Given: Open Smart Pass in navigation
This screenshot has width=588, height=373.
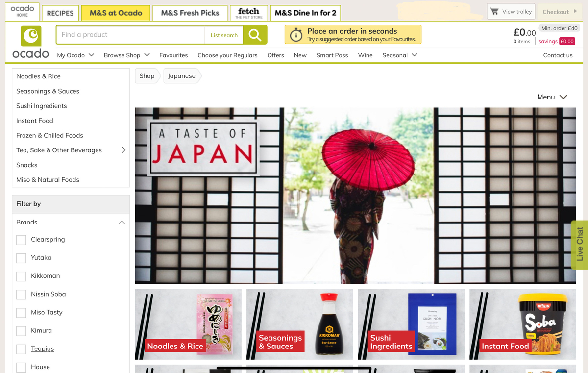Looking at the screenshot, I should click(x=332, y=55).
